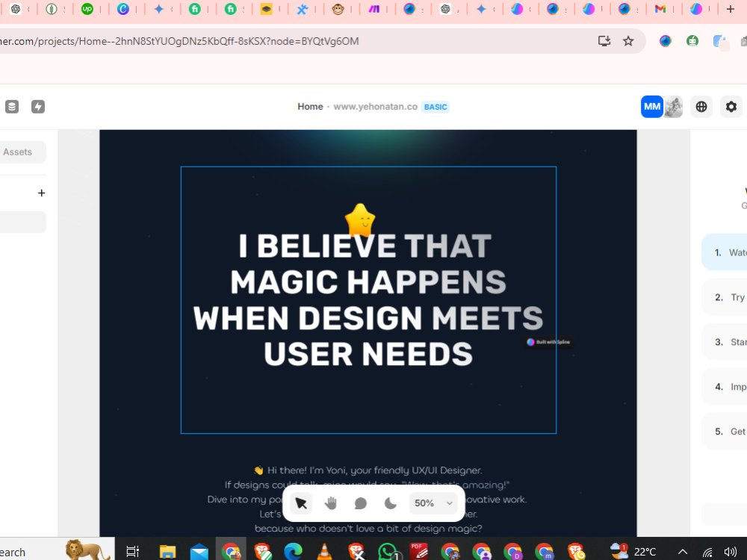Open File Explorer from the taskbar

[x=167, y=551]
